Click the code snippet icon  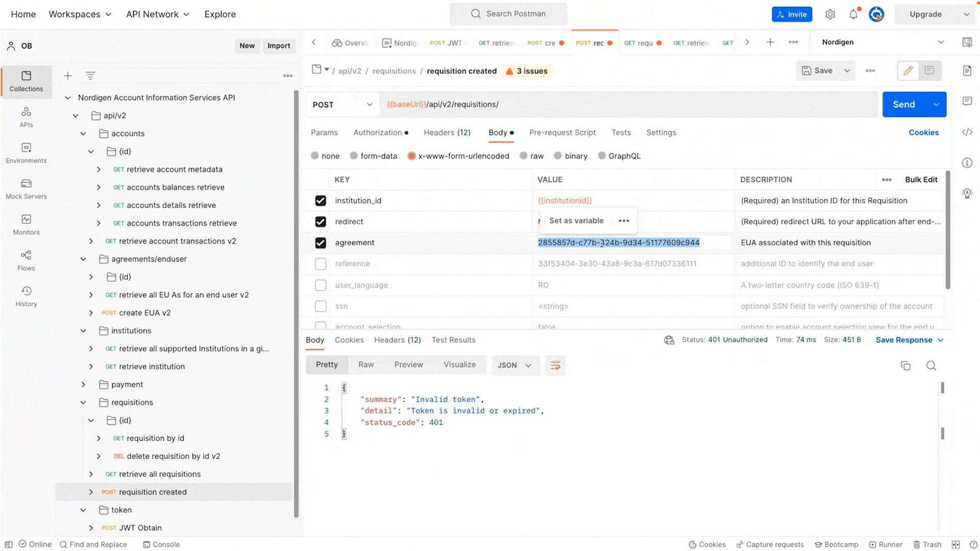[x=967, y=132]
